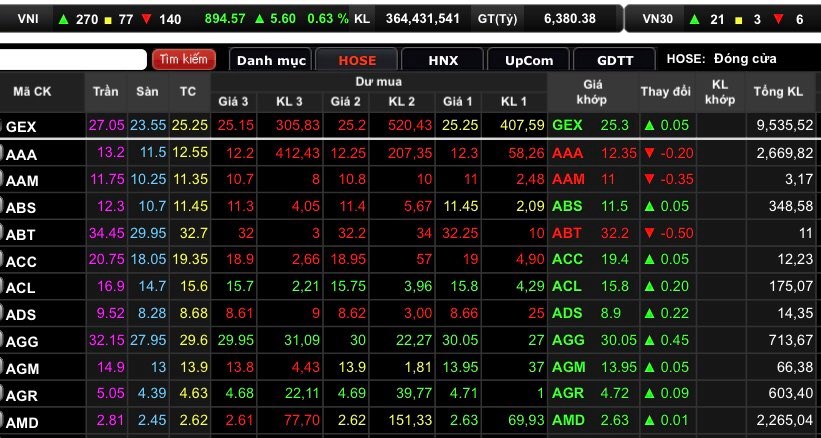This screenshot has height=438, width=821.
Task: Focus the stock code search box
Action: pos(73,60)
